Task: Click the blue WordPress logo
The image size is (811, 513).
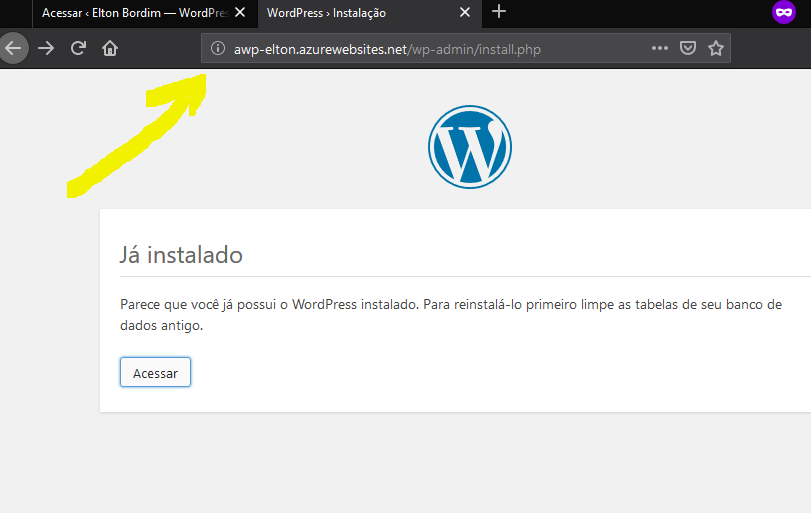Action: 469,147
